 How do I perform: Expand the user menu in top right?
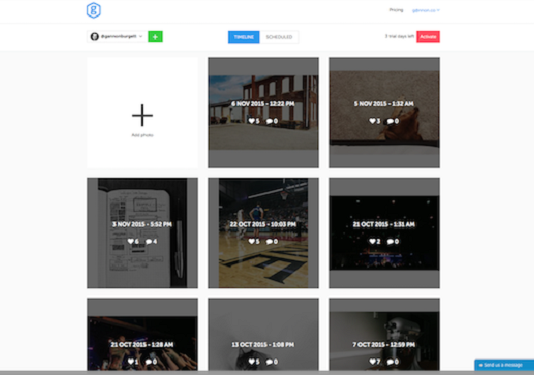click(x=426, y=10)
